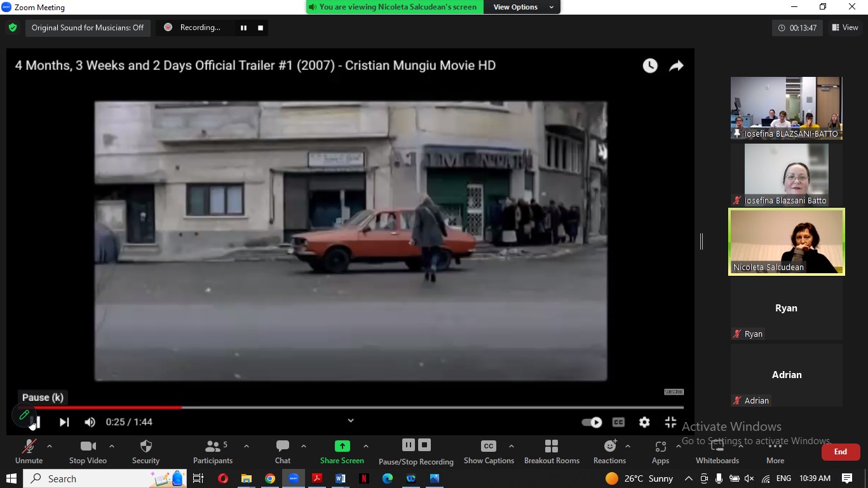The width and height of the screenshot is (868, 488).
Task: Click the gallery panel resize handle
Action: (x=702, y=241)
